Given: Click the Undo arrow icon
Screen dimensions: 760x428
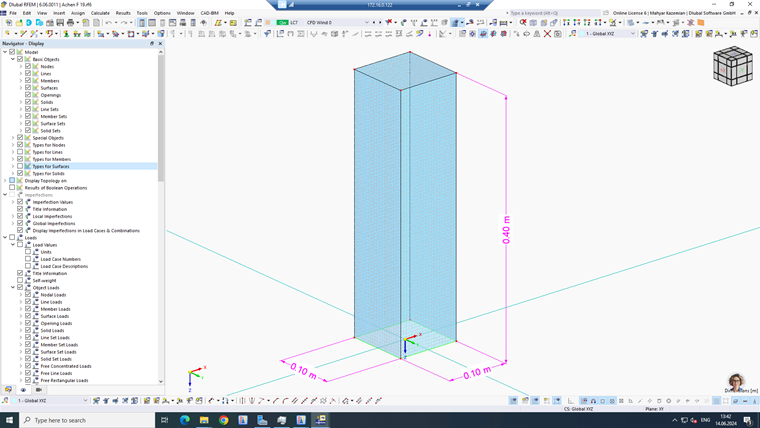Looking at the screenshot, I should point(109,23).
